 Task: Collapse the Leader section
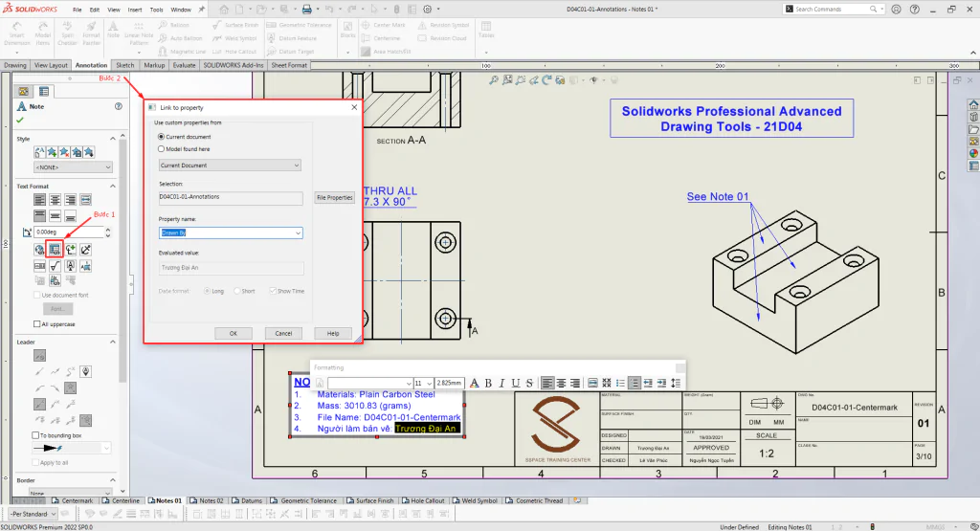113,342
